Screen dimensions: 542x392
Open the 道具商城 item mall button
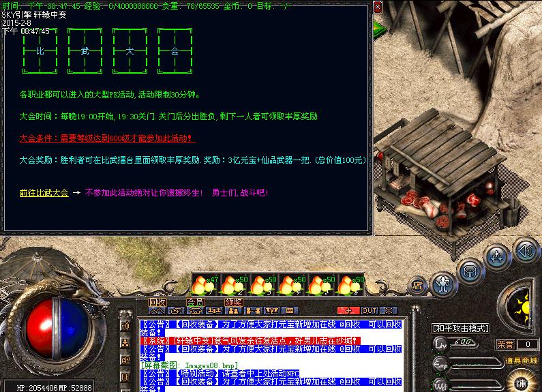click(x=522, y=360)
